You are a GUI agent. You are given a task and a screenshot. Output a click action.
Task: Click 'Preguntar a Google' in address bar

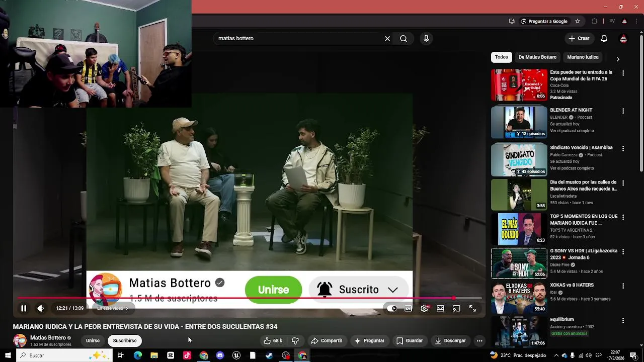click(x=544, y=21)
